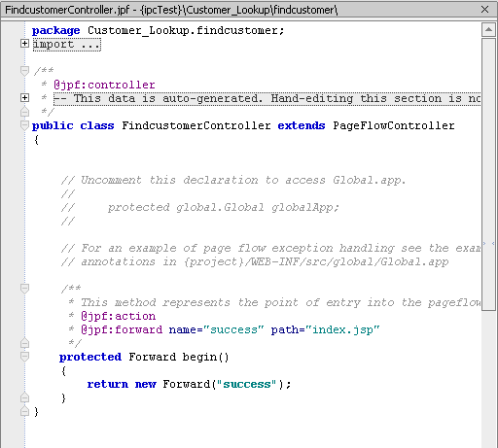The image size is (498, 448).
Task: Expand the auto-generated data section
Action: pyautogui.click(x=24, y=98)
